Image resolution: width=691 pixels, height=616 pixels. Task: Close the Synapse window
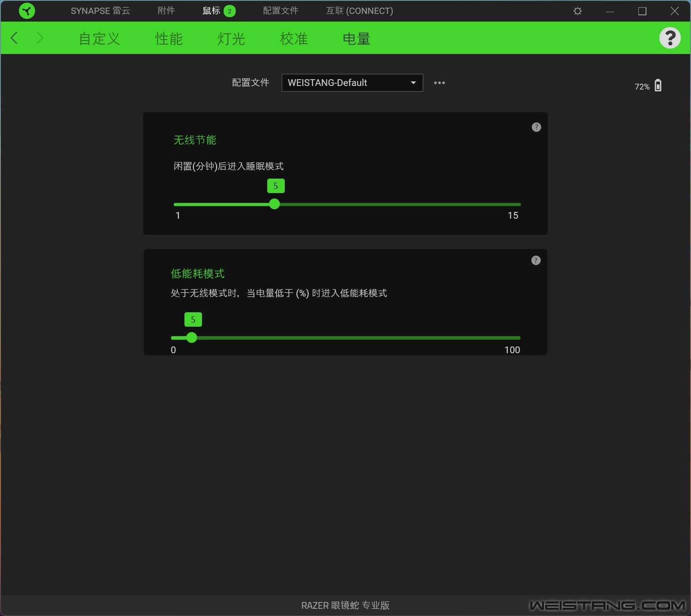[675, 11]
